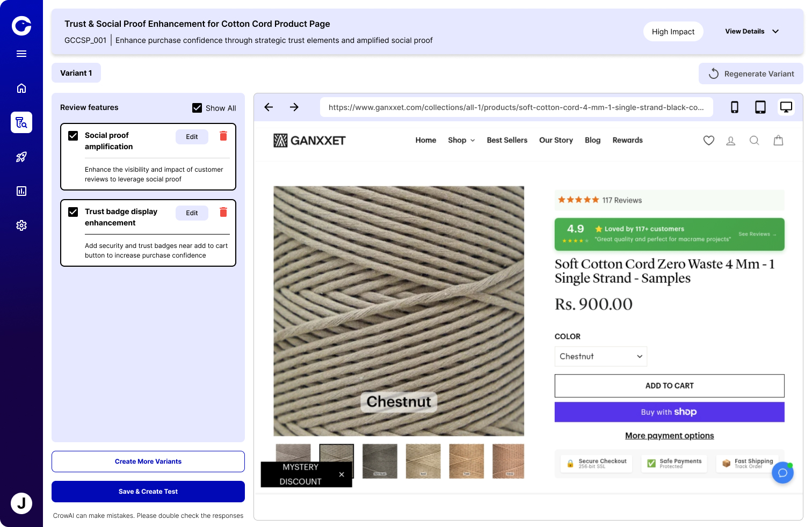This screenshot has height=527, width=812.
Task: Open the settings gear in sidebar
Action: click(x=21, y=225)
